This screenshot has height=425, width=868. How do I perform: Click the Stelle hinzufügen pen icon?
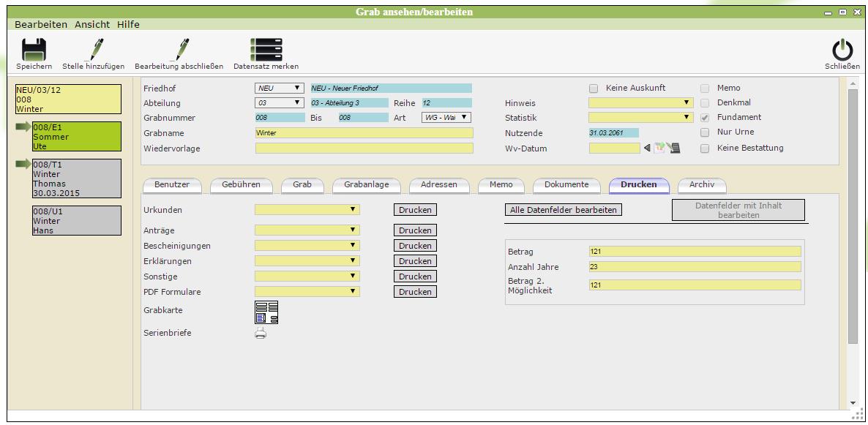coord(94,50)
